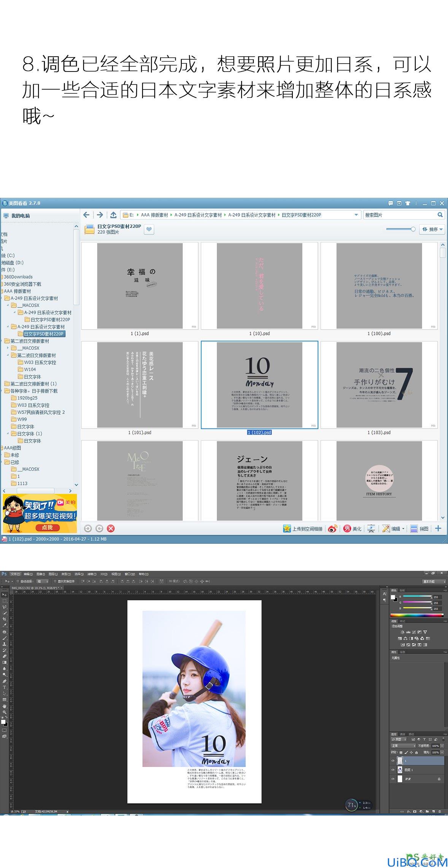Open the 滤镜(T) menu

92,574
